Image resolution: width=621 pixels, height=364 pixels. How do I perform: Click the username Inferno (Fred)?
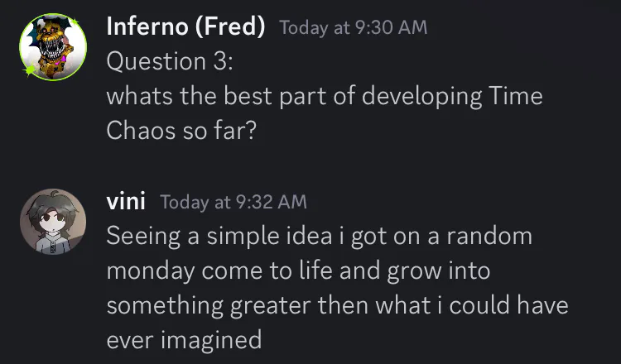185,27
